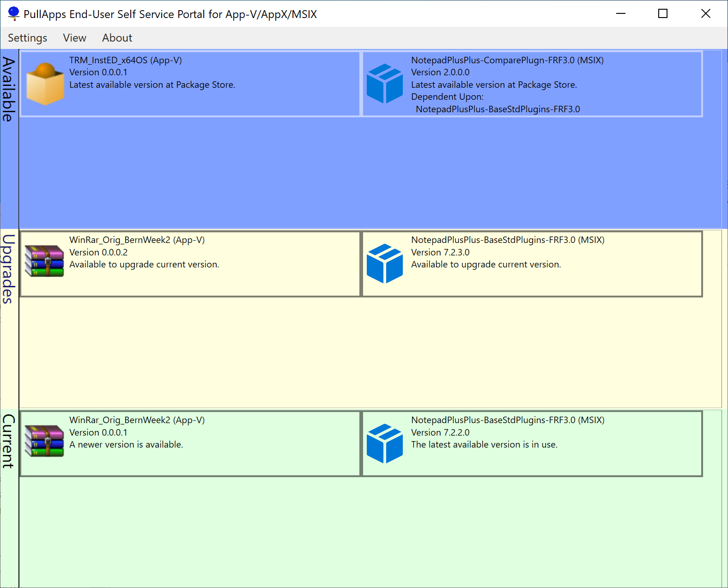Viewport: 728px width, 588px height.
Task: Click the Current section side label
Action: [9, 441]
